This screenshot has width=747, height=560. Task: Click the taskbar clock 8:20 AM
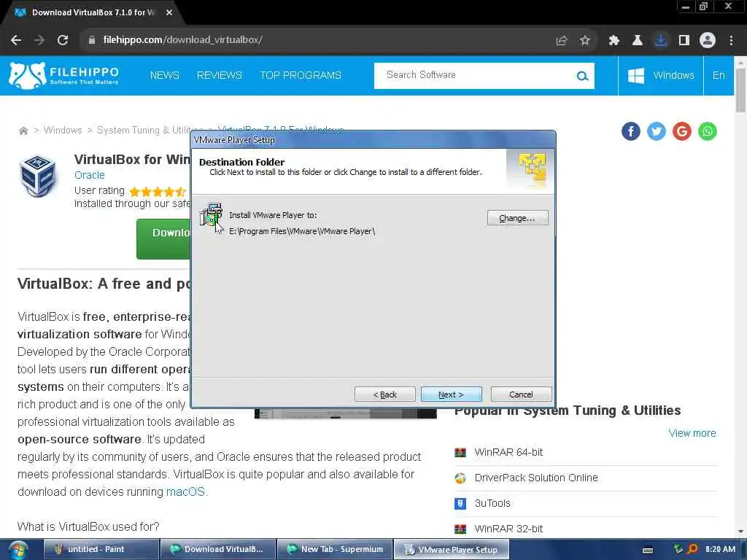click(x=720, y=549)
